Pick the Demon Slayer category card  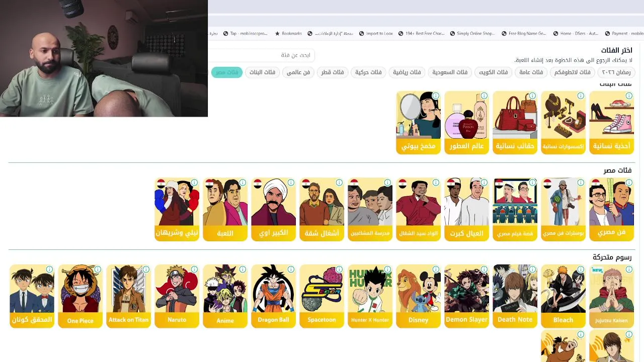[x=466, y=296]
